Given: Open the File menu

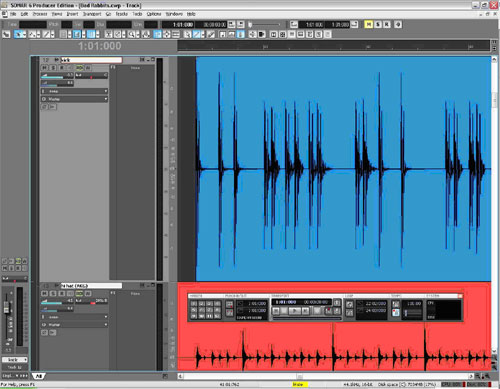Looking at the screenshot, I should tap(13, 14).
